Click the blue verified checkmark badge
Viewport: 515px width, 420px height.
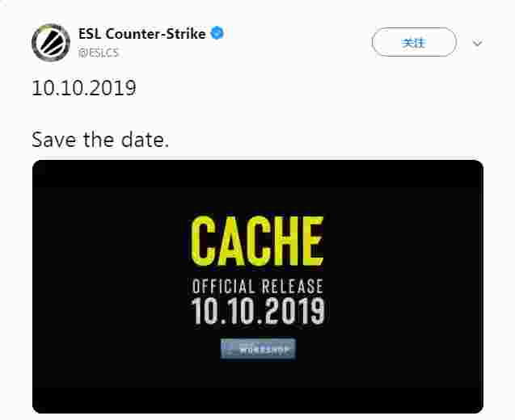217,34
